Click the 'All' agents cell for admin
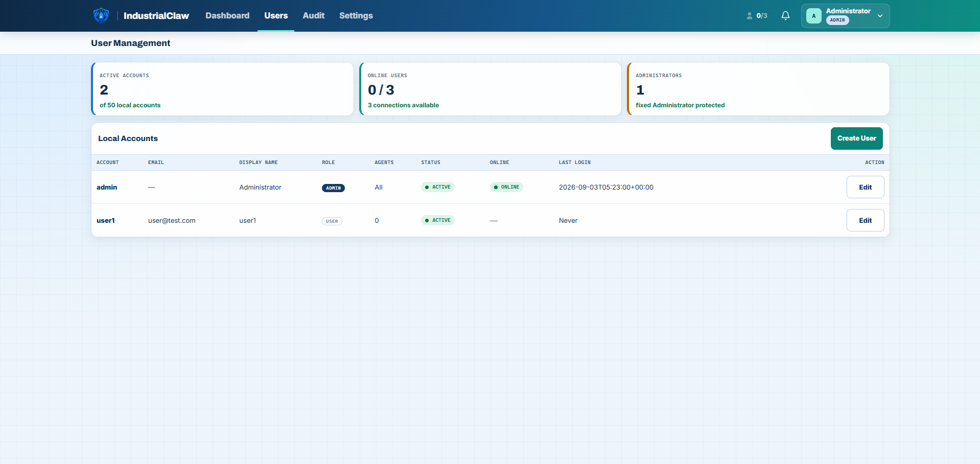This screenshot has width=980, height=464. click(x=379, y=188)
